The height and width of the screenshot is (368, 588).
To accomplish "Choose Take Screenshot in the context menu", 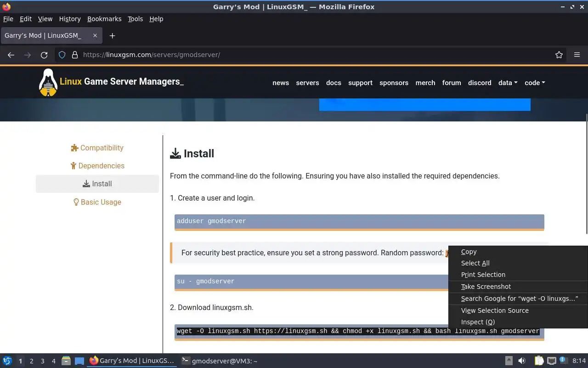I will coord(518,287).
